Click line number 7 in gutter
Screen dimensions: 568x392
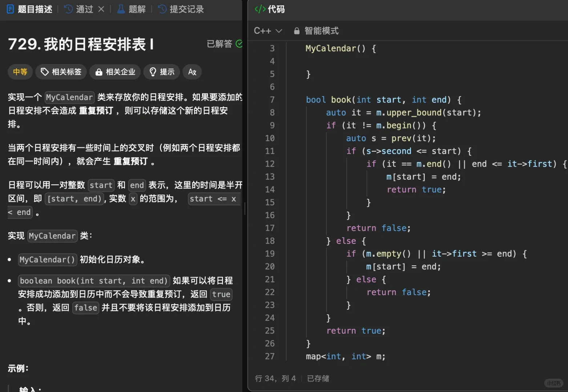(272, 100)
